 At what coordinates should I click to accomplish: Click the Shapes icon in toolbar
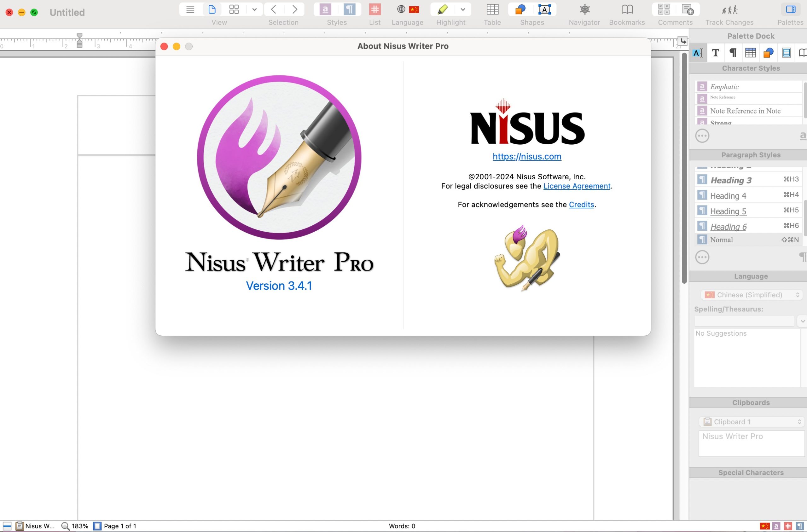(x=520, y=9)
